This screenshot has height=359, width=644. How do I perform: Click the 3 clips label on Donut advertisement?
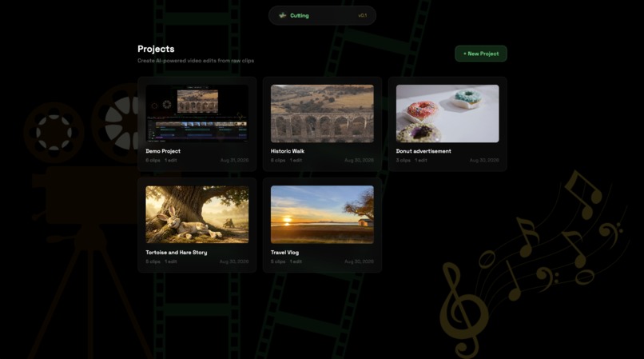pyautogui.click(x=403, y=160)
